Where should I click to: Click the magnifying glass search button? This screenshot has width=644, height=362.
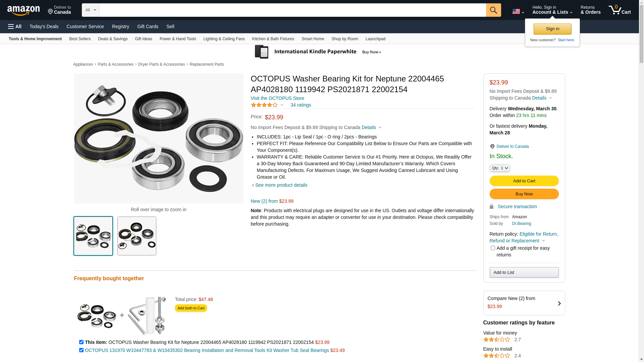point(493,10)
